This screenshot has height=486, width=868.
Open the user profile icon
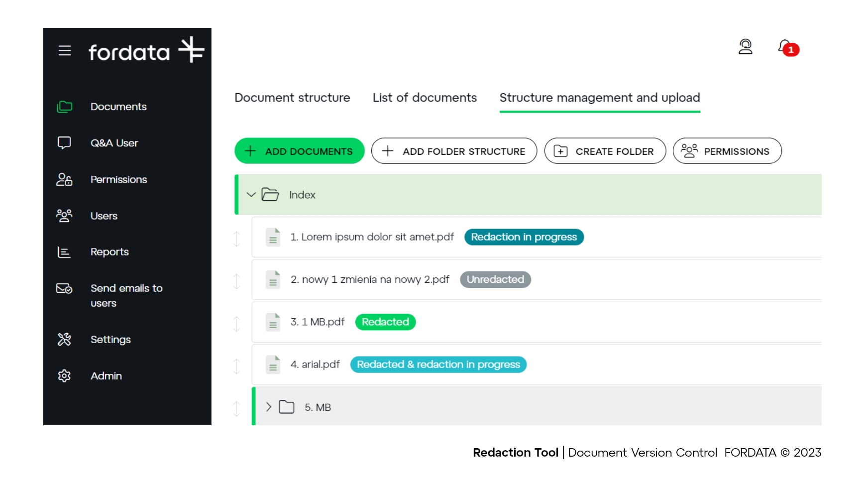745,47
